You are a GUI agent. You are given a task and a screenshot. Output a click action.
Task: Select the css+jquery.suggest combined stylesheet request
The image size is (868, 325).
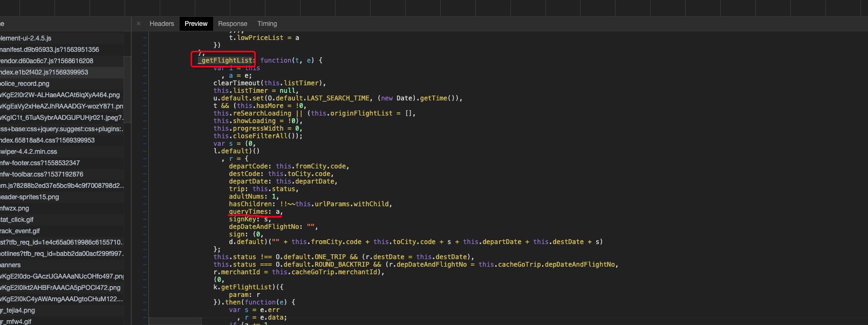click(62, 129)
